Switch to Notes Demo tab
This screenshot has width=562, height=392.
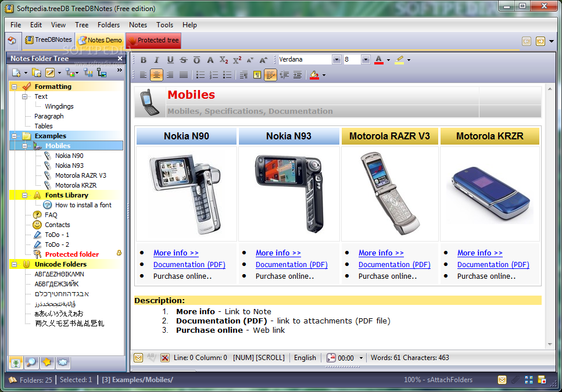(x=100, y=40)
